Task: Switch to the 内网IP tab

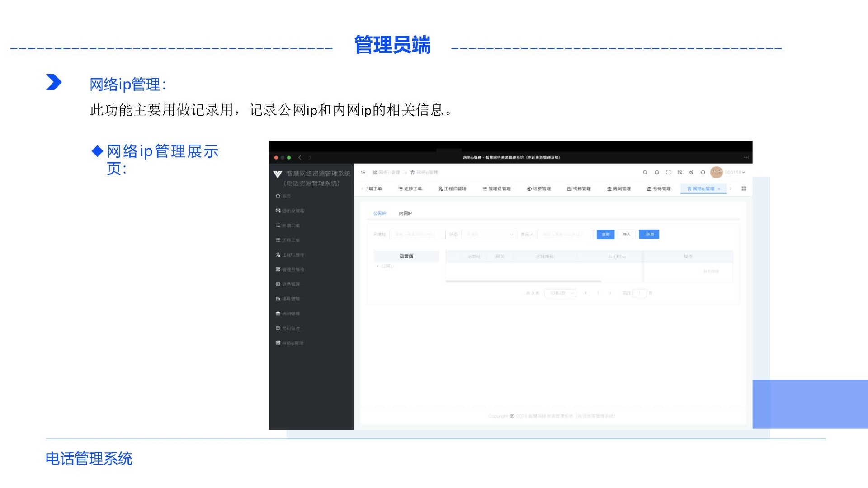Action: [405, 213]
